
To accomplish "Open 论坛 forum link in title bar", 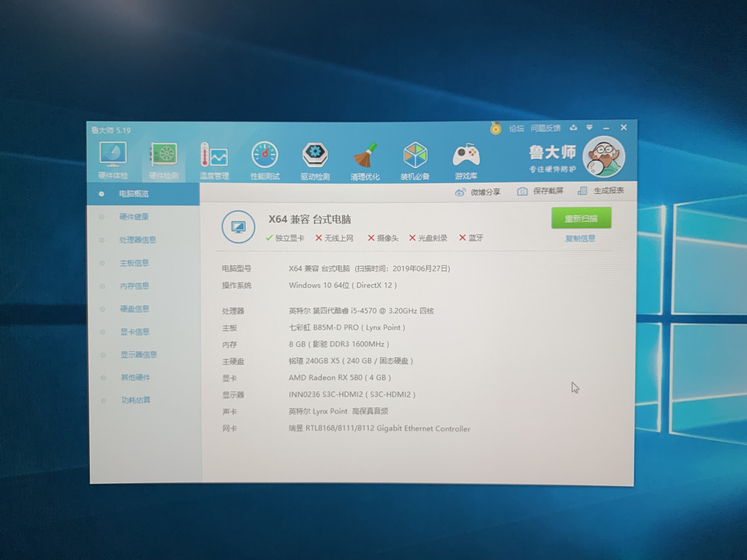I will click(x=516, y=129).
